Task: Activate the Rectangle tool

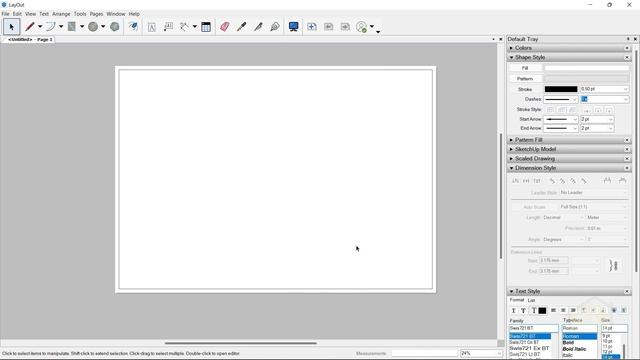Action: click(x=72, y=27)
